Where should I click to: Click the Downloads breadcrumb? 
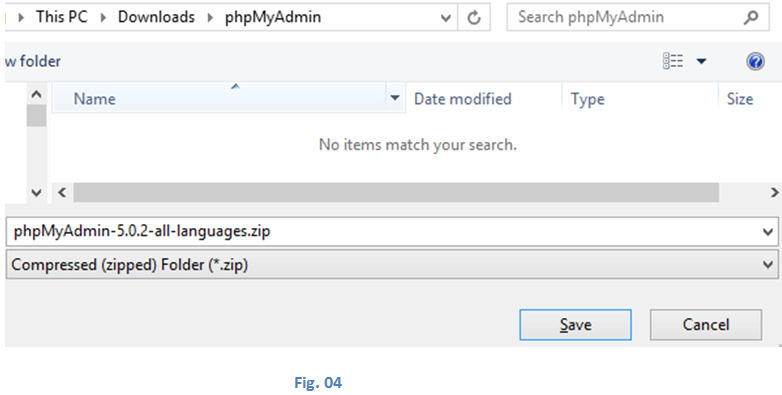coord(156,17)
